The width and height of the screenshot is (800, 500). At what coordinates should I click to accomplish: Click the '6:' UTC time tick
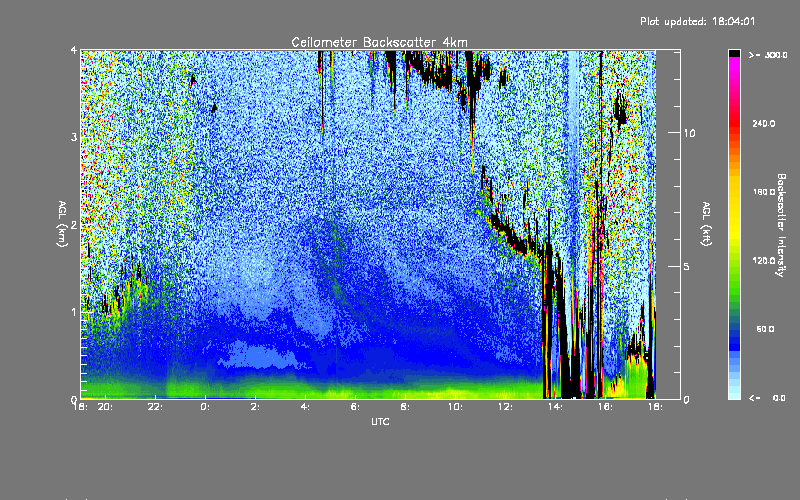pyautogui.click(x=355, y=407)
